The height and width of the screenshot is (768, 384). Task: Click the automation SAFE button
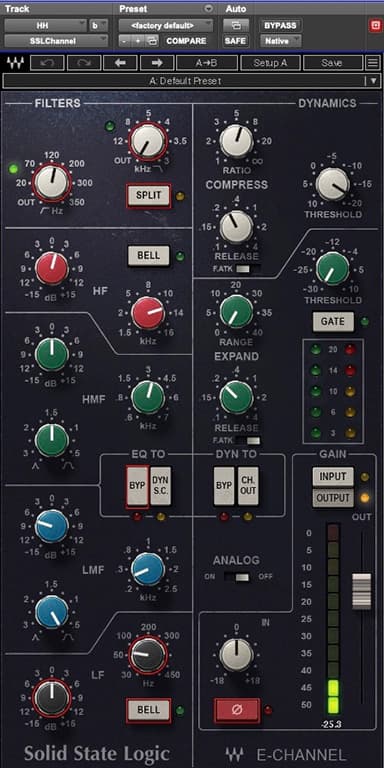[x=236, y=41]
